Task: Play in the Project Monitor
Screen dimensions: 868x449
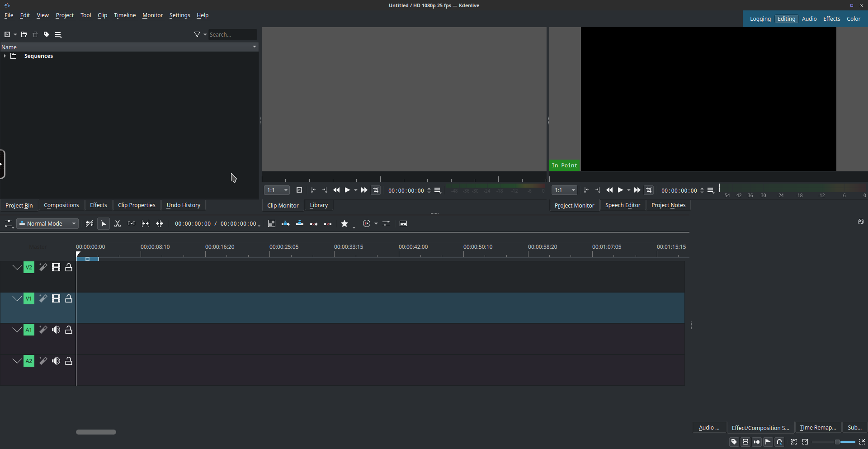Action: (x=621, y=190)
